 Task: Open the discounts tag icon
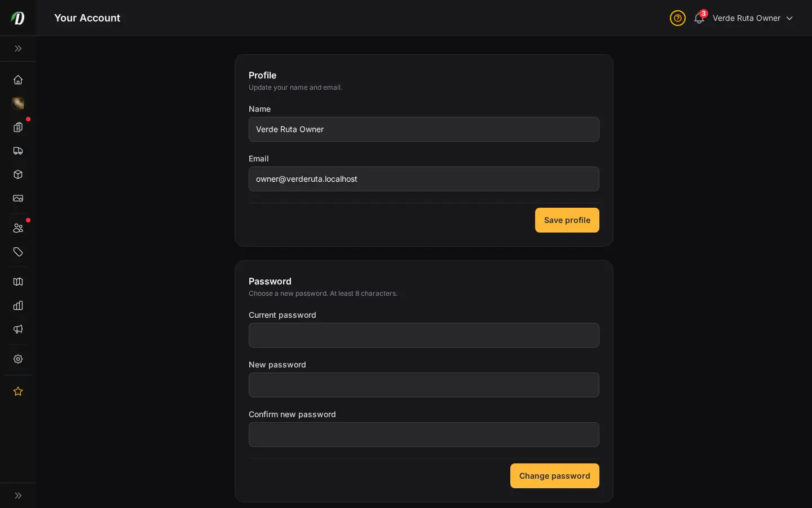(x=18, y=252)
